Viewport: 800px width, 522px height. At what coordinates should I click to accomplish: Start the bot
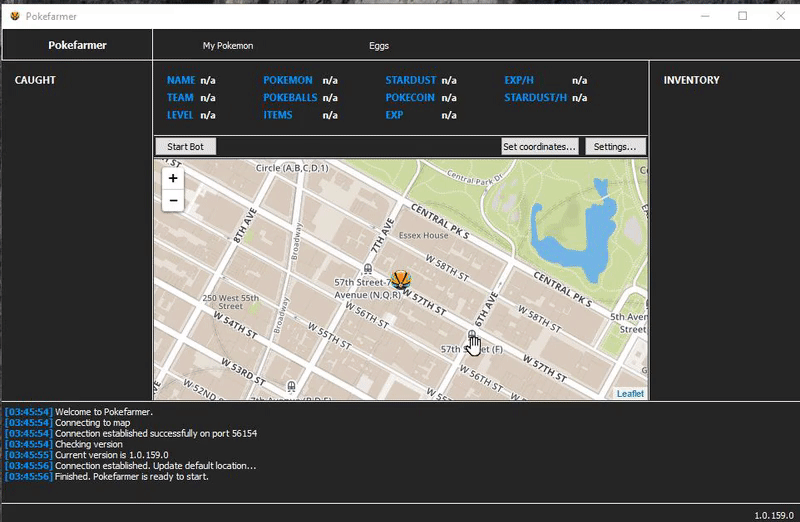pos(185,146)
